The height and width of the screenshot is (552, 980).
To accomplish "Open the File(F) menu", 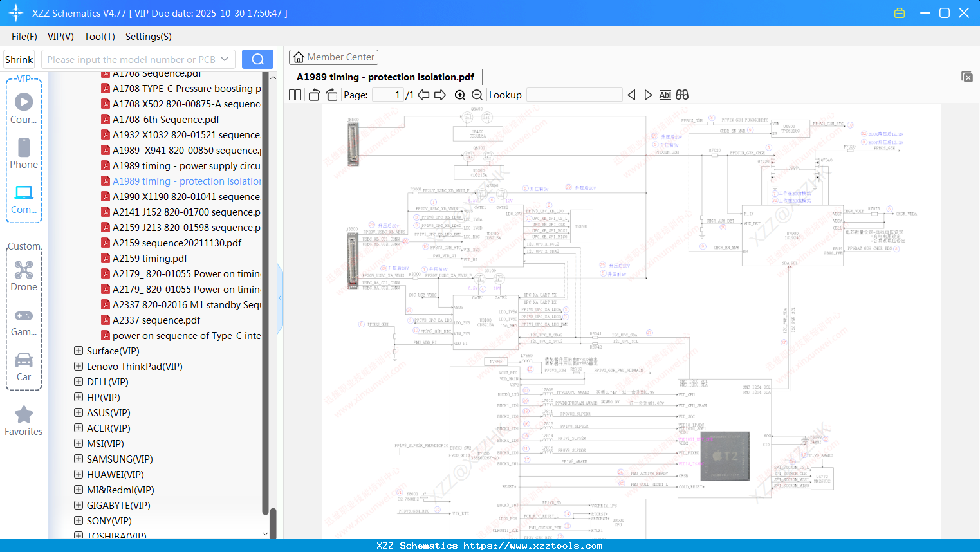I will point(24,37).
